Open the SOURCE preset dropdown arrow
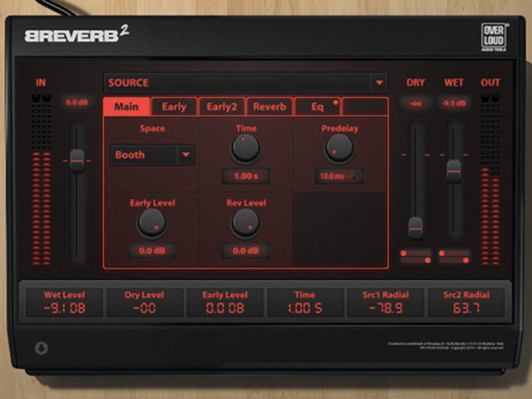This screenshot has width=532, height=399. pos(379,82)
